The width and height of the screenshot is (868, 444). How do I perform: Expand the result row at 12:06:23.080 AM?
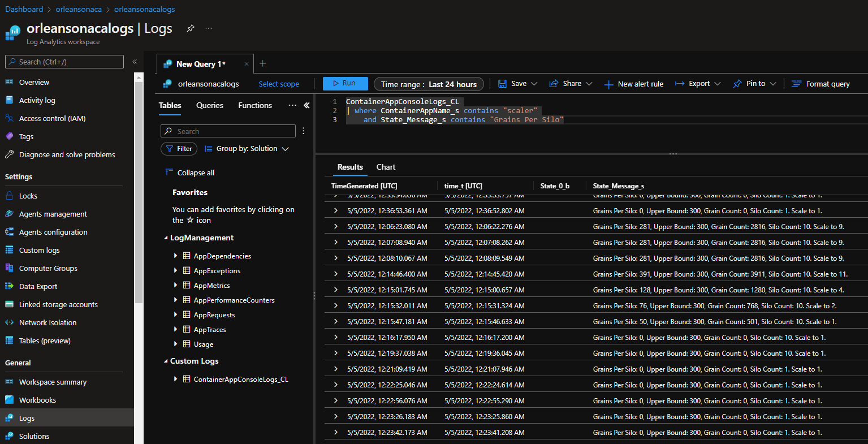pyautogui.click(x=336, y=226)
